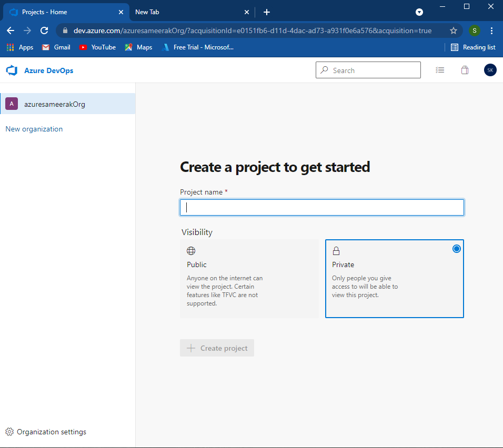503x448 pixels.
Task: Choose the Private visibility card
Action: coord(394,279)
